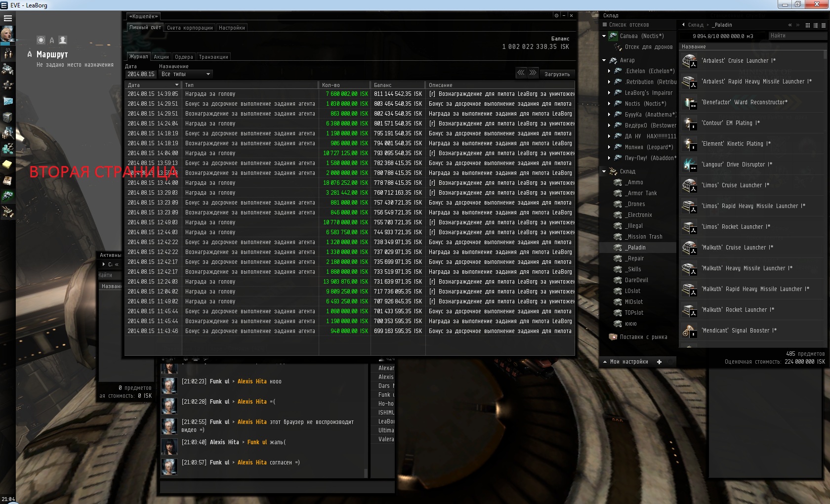
Task: Click Alexis Hita link in the 21:02:55 message
Action: [x=252, y=422]
